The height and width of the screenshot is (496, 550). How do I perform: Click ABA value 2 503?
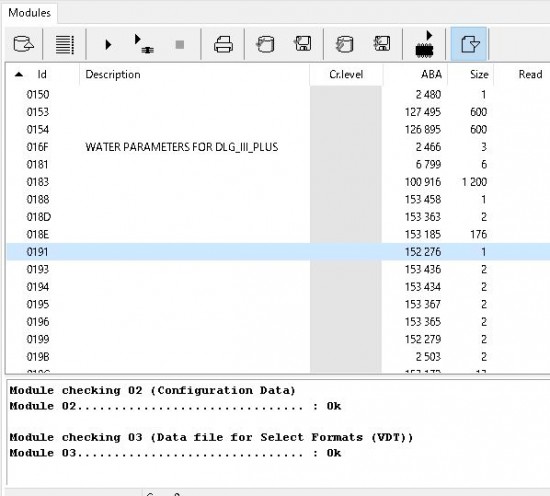[x=428, y=357]
